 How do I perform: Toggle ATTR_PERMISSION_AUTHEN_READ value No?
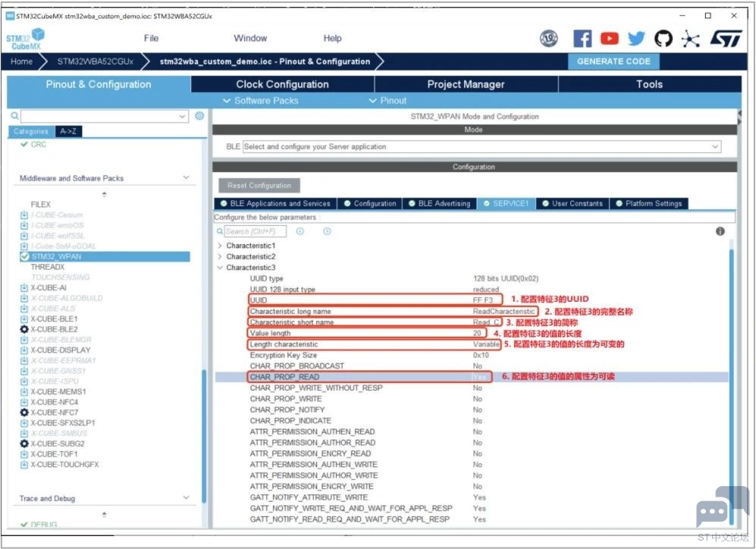(x=477, y=432)
